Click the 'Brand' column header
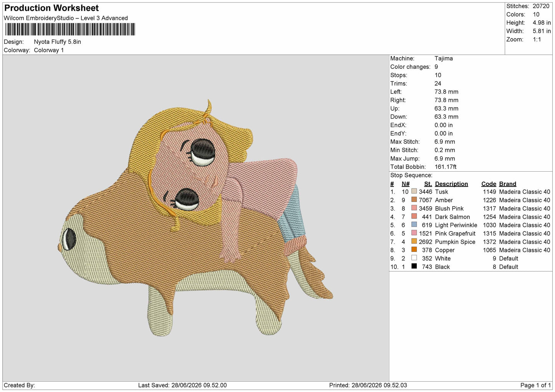Viewport: 555px width, 392px height. click(507, 184)
